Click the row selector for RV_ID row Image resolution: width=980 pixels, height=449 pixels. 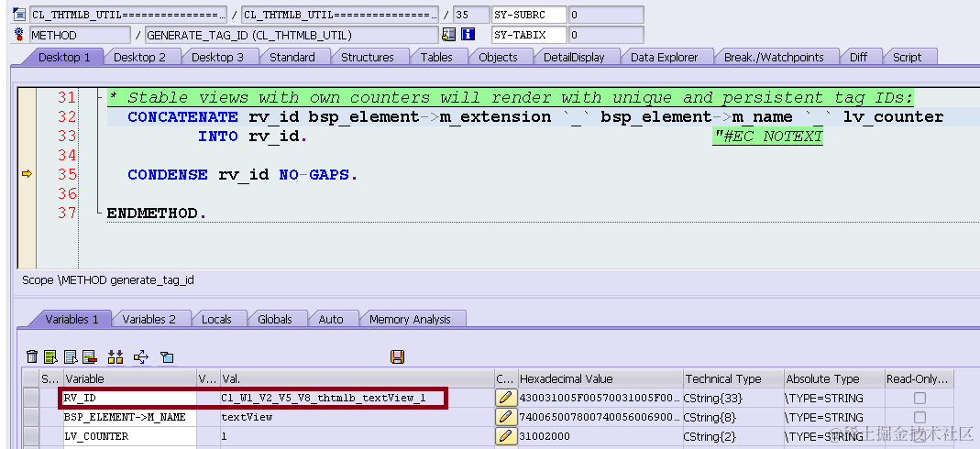coord(30,398)
